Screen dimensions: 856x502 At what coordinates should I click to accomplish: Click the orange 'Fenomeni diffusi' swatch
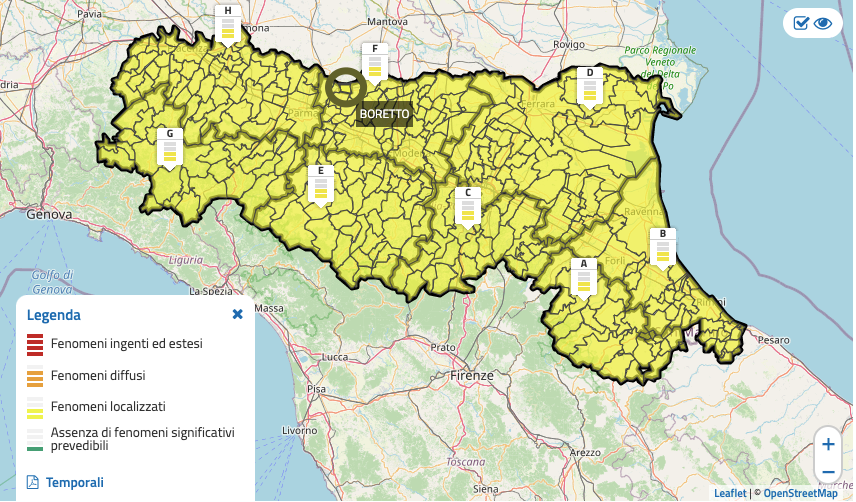pyautogui.click(x=35, y=376)
